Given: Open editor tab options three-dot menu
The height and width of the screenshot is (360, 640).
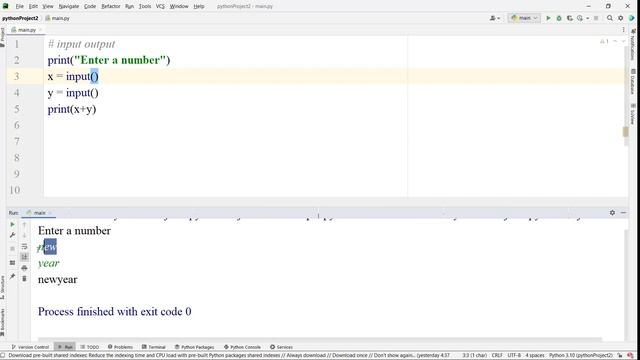Looking at the screenshot, I should 623,29.
